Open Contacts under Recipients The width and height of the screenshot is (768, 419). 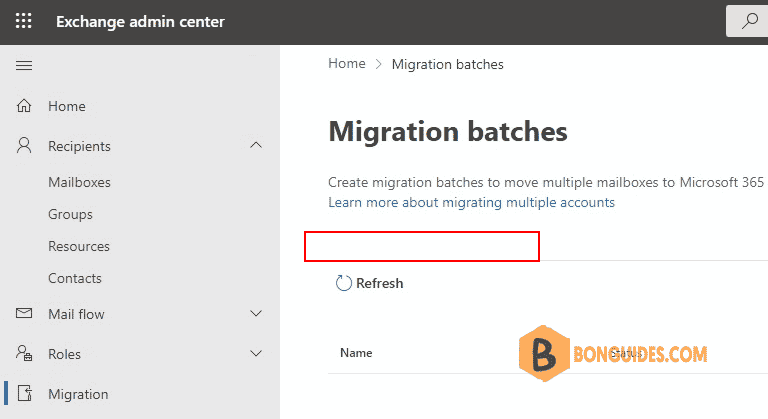75,278
